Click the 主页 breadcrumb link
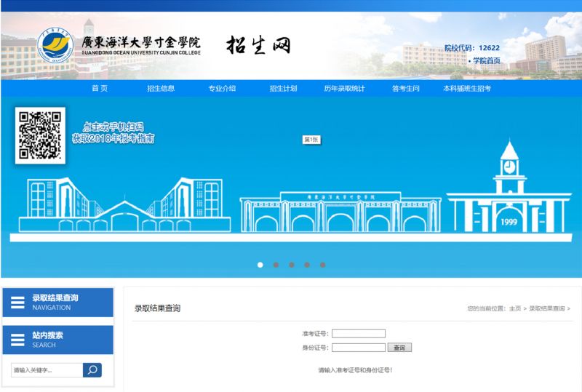This screenshot has height=392, width=582. click(x=515, y=308)
